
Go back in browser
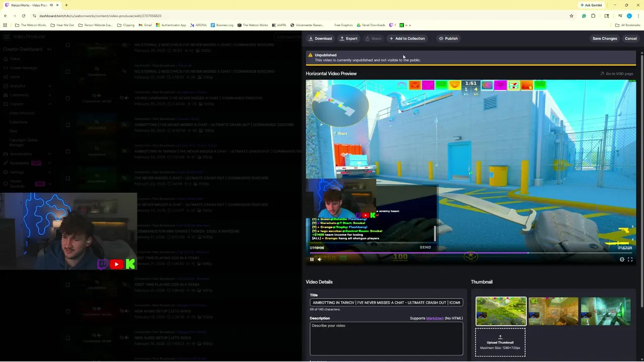tap(5, 16)
